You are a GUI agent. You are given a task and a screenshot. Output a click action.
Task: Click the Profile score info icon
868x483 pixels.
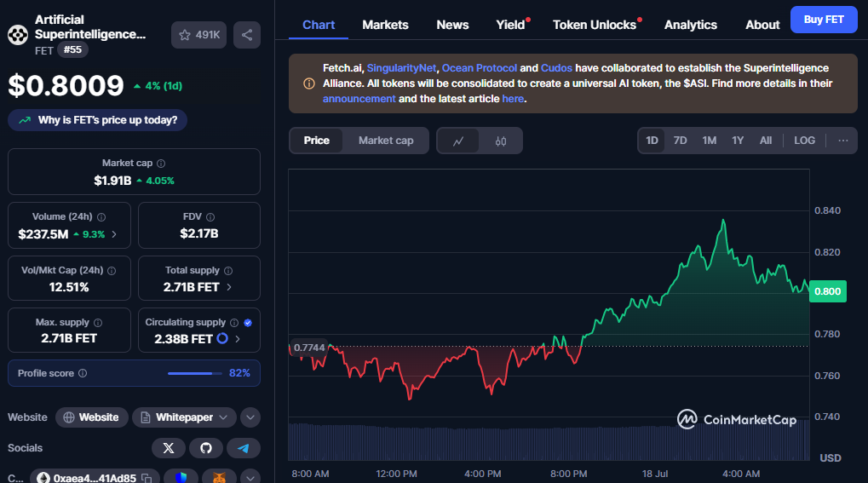pyautogui.click(x=83, y=373)
